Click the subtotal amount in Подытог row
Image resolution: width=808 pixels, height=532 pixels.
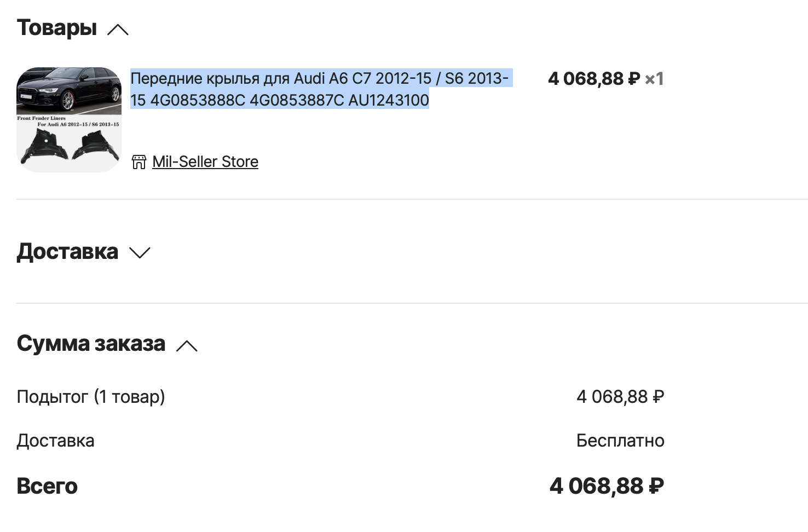point(620,397)
